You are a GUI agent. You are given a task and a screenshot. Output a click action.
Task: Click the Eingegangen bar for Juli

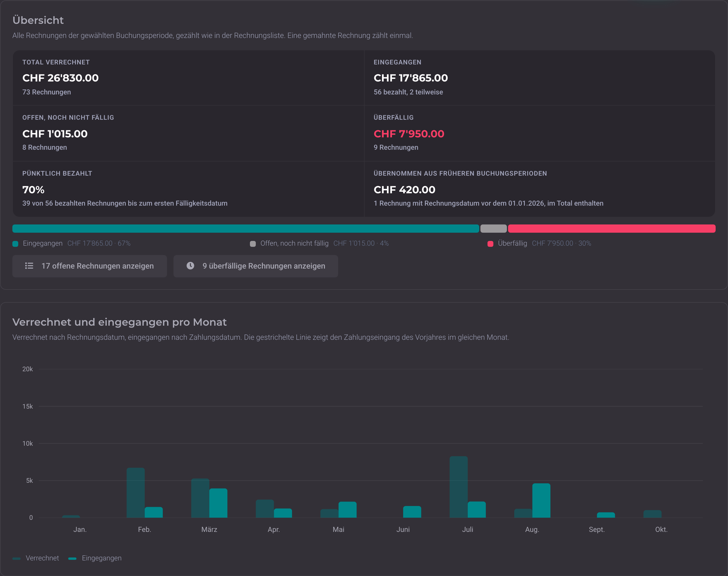pos(477,510)
